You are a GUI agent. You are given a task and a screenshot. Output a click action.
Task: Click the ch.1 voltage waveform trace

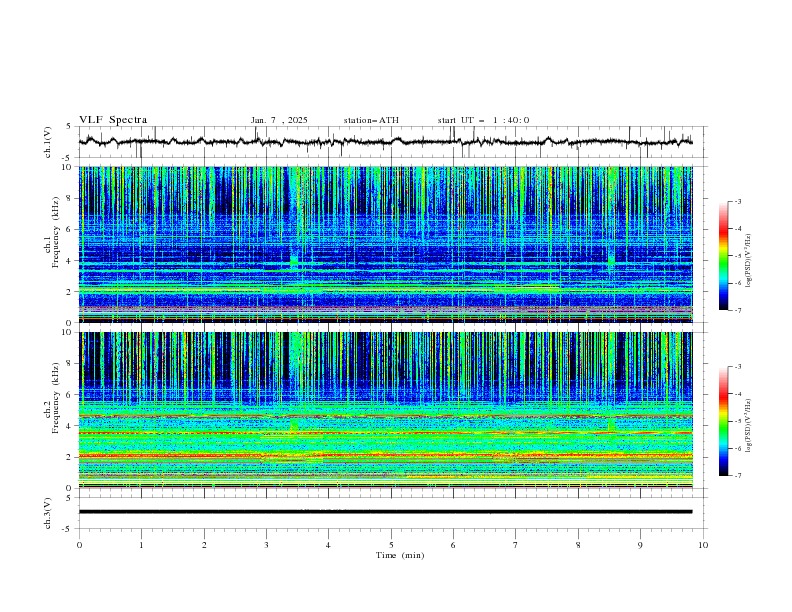click(x=385, y=141)
